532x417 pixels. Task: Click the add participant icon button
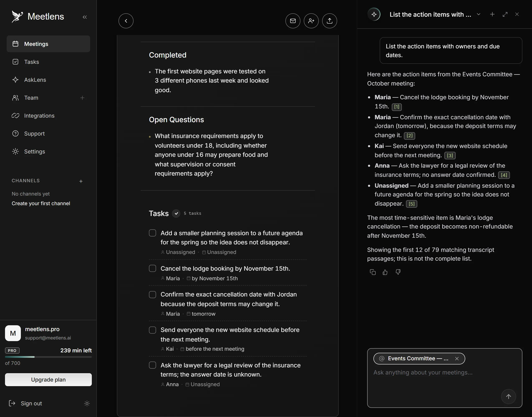311,21
